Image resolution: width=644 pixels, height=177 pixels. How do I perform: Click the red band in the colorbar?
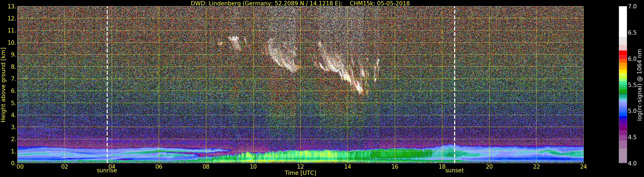[623, 54]
